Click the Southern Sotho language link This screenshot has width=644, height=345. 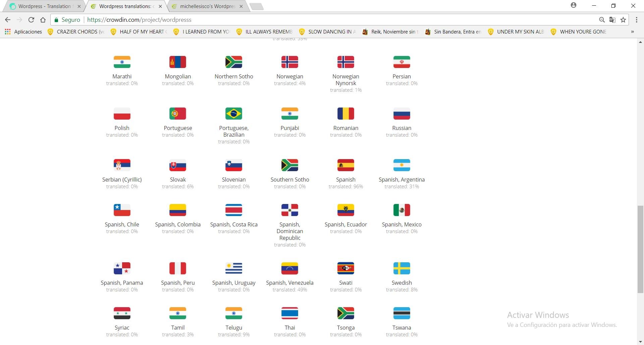coord(290,180)
